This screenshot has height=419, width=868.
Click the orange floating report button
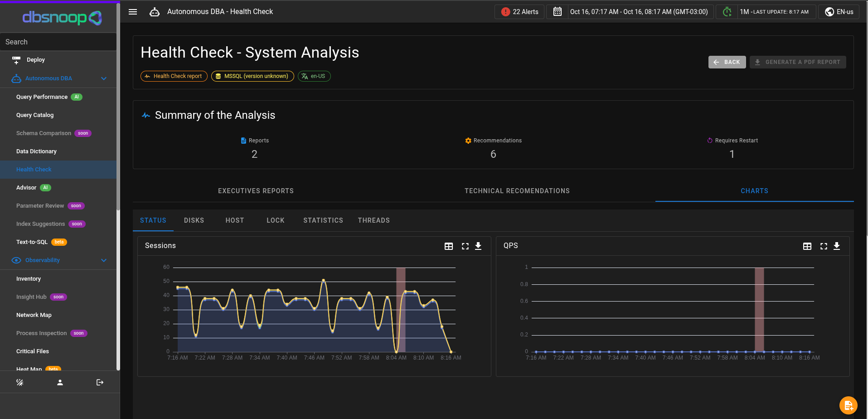(848, 405)
